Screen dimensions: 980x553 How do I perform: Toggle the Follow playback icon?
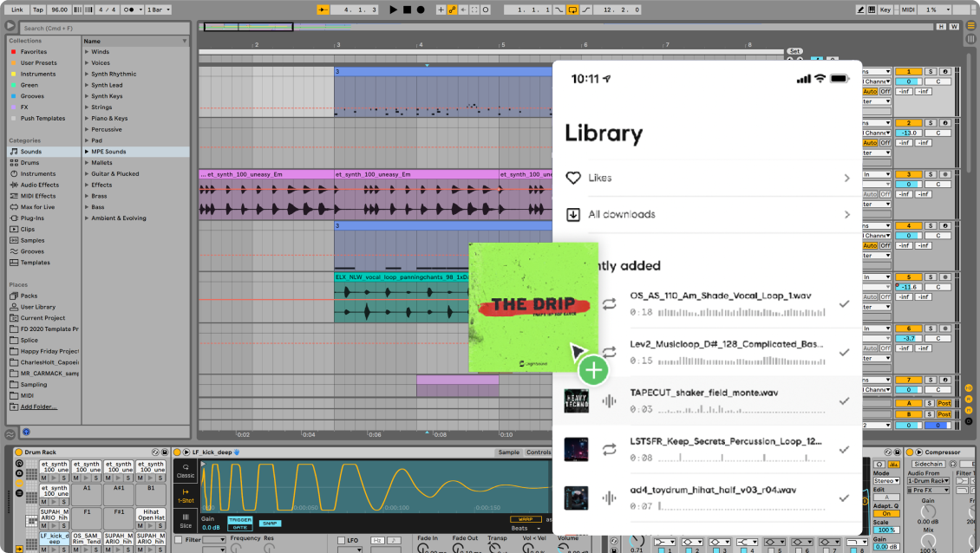pos(323,10)
